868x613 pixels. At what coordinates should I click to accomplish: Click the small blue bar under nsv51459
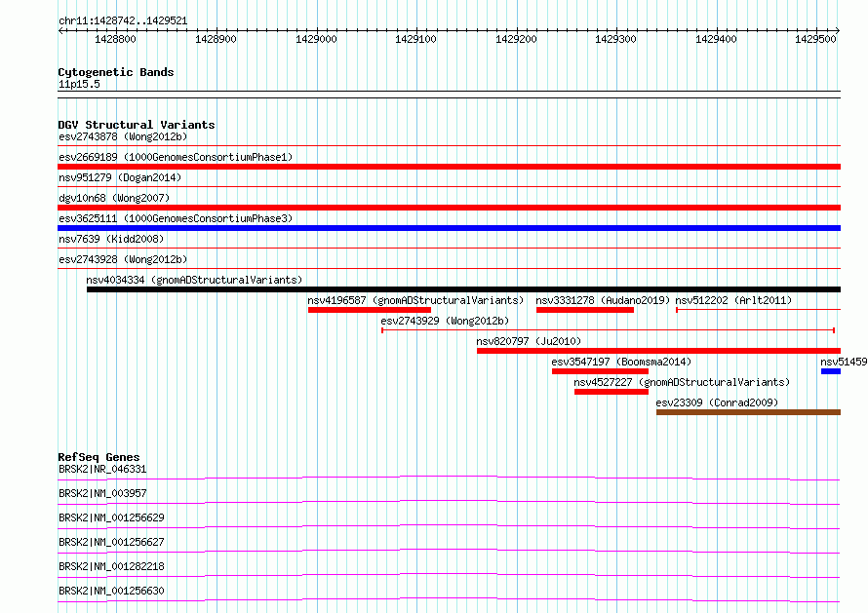830,371
